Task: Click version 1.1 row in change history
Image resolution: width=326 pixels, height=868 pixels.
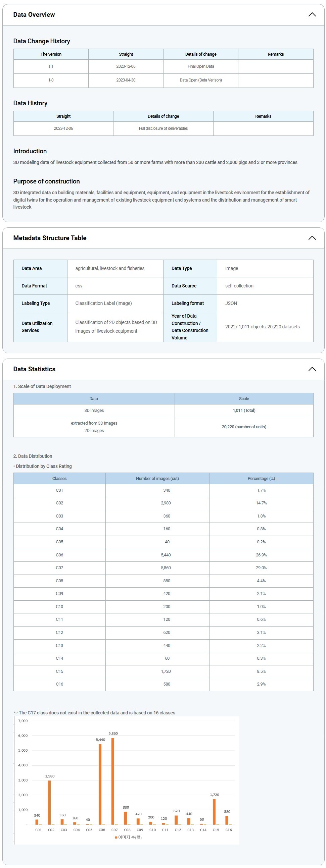Action: [51, 66]
